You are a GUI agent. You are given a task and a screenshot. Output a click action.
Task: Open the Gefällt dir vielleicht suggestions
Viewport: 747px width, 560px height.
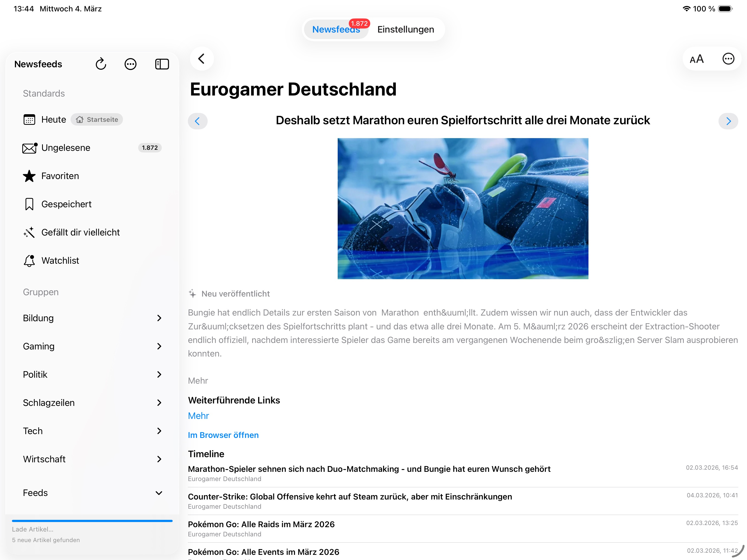pyautogui.click(x=80, y=232)
